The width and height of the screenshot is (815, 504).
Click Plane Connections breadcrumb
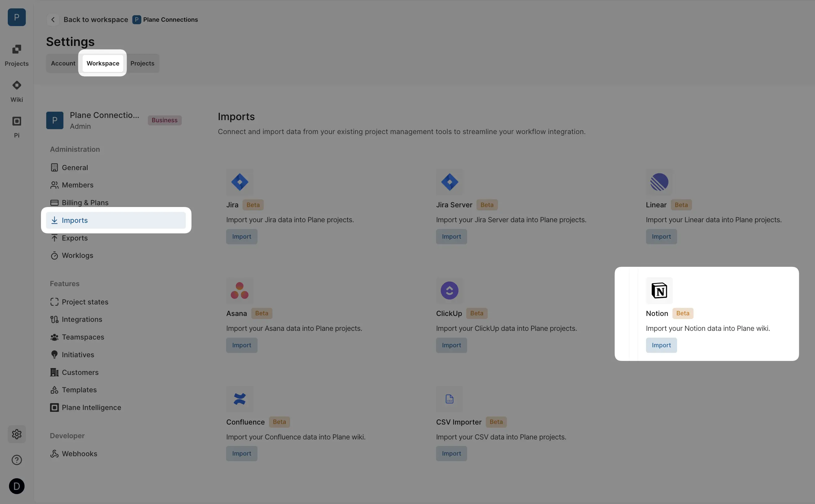tap(165, 20)
